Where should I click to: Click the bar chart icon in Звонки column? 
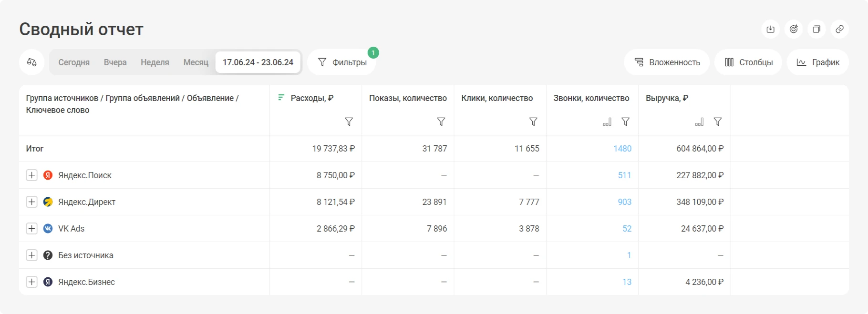[607, 122]
